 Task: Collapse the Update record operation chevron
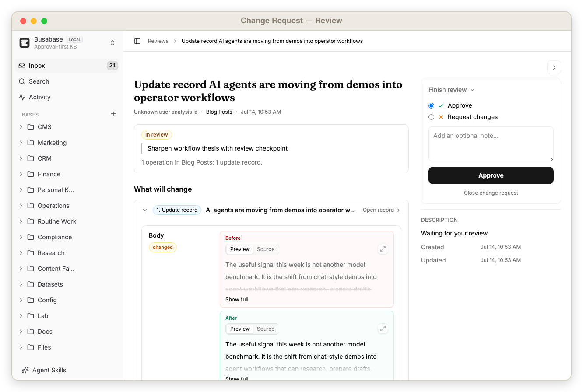(145, 210)
